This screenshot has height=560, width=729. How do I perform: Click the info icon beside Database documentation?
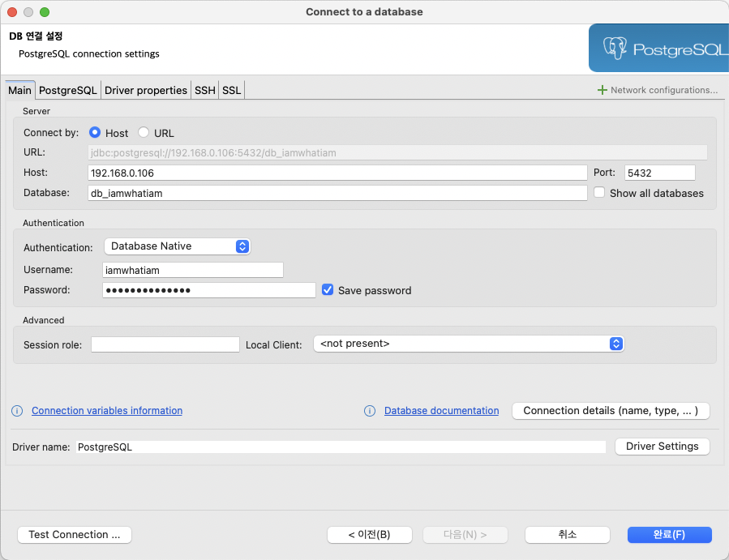(370, 411)
